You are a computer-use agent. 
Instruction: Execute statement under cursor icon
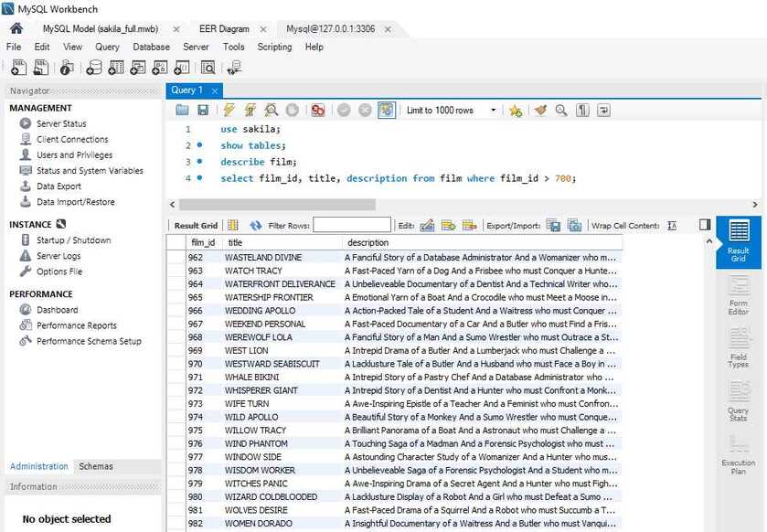tap(250, 111)
